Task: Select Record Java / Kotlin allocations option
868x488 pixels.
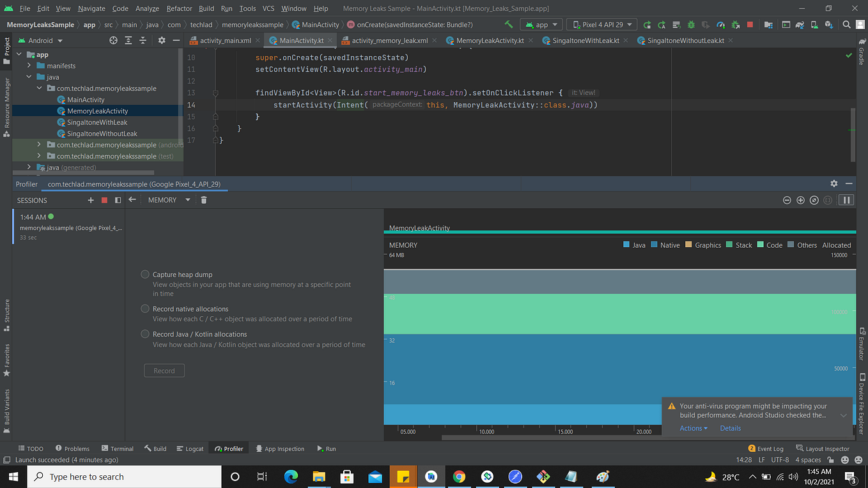Action: click(145, 334)
